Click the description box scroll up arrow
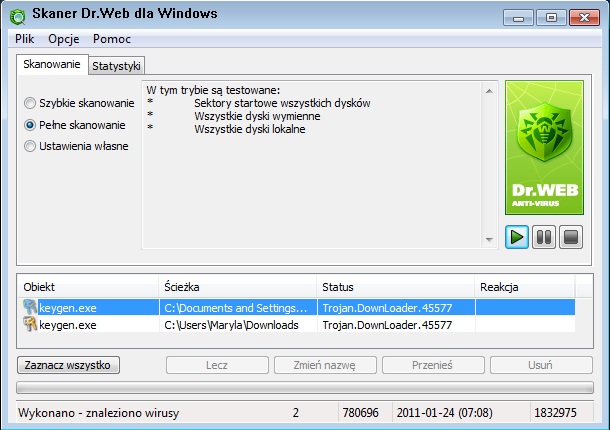The height and width of the screenshot is (430, 610). (x=489, y=91)
